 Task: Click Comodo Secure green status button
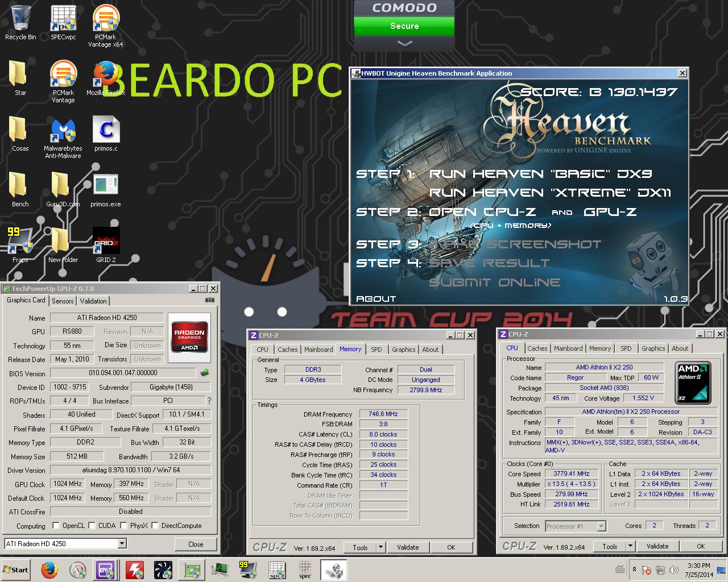click(x=404, y=26)
